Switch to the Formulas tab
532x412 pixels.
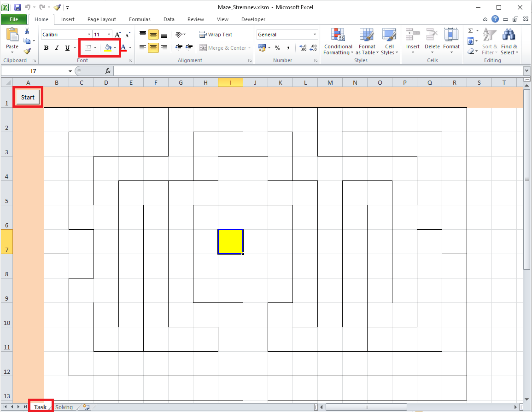(x=140, y=19)
